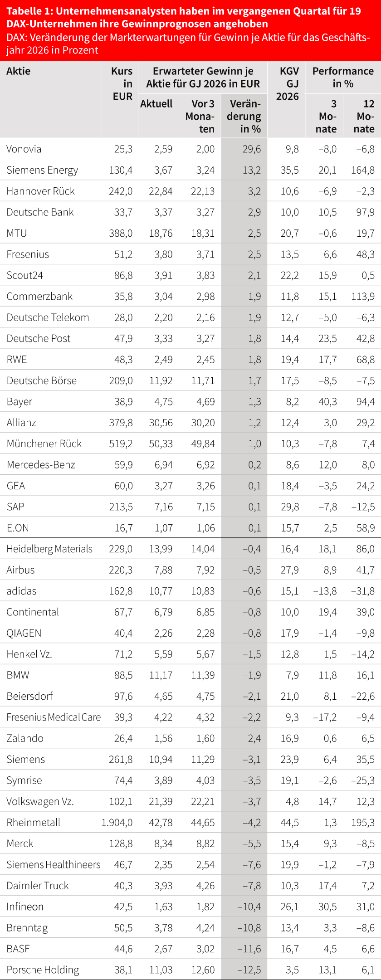
Task: Select the '12 Monate' performance column header
Action: click(365, 117)
